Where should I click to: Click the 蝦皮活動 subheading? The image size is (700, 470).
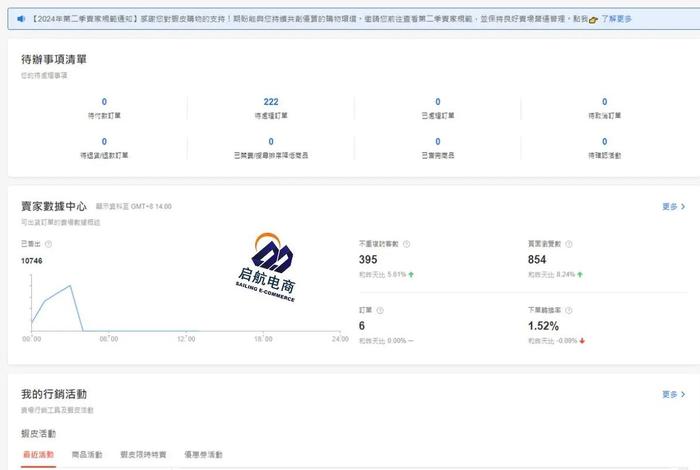pos(38,433)
